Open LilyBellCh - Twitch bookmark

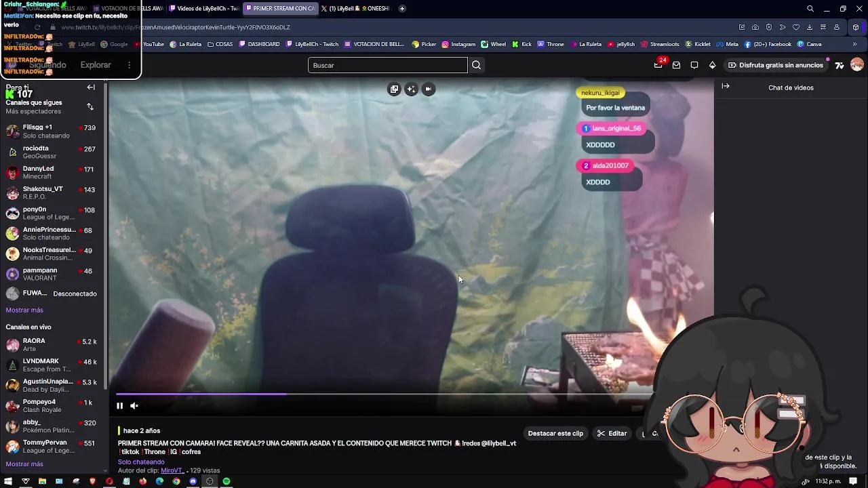pyautogui.click(x=312, y=44)
